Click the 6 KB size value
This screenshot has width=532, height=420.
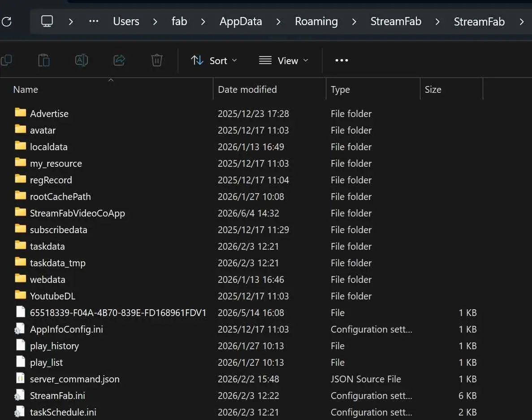pos(467,396)
